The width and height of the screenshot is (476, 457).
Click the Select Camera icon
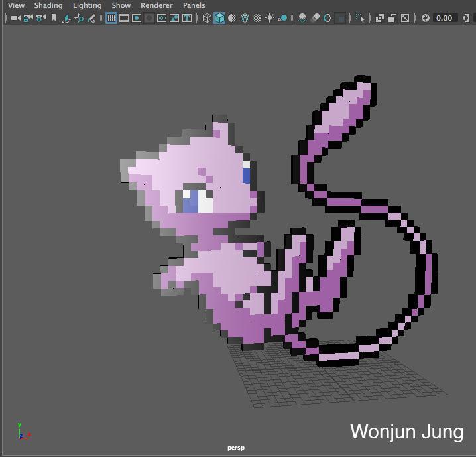click(x=15, y=18)
